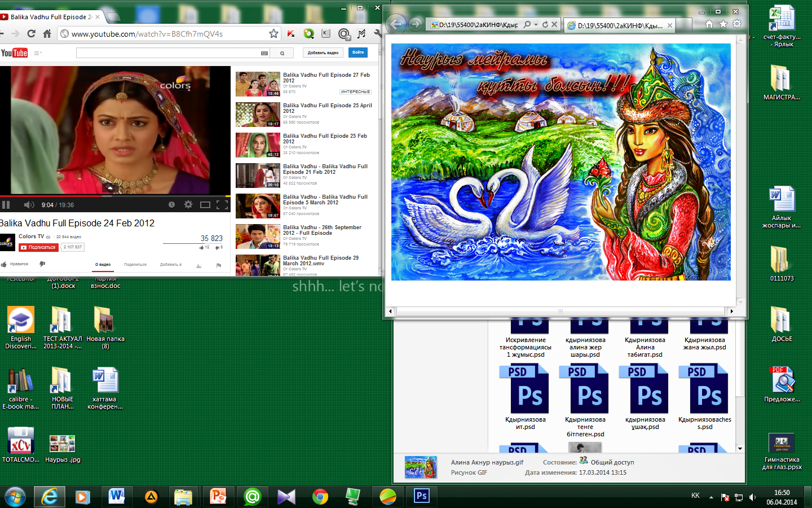
Task: Open PowerPoint from the taskbar
Action: pyautogui.click(x=218, y=497)
